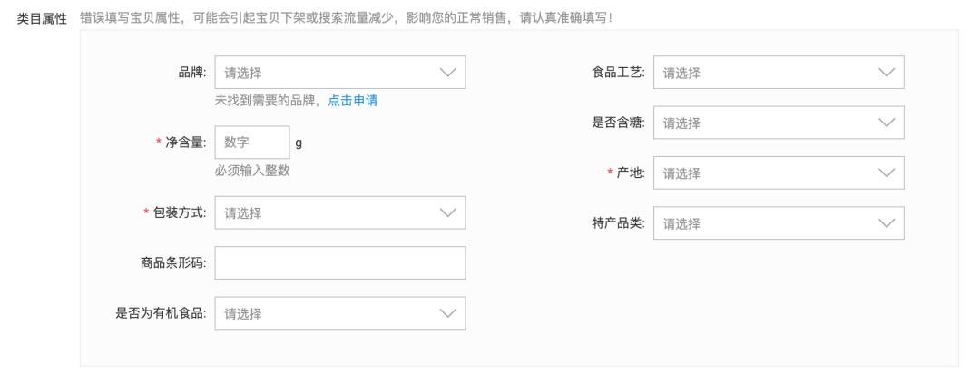Click the 特产品类 field label
Screen dimensions: 980x375
[618, 223]
